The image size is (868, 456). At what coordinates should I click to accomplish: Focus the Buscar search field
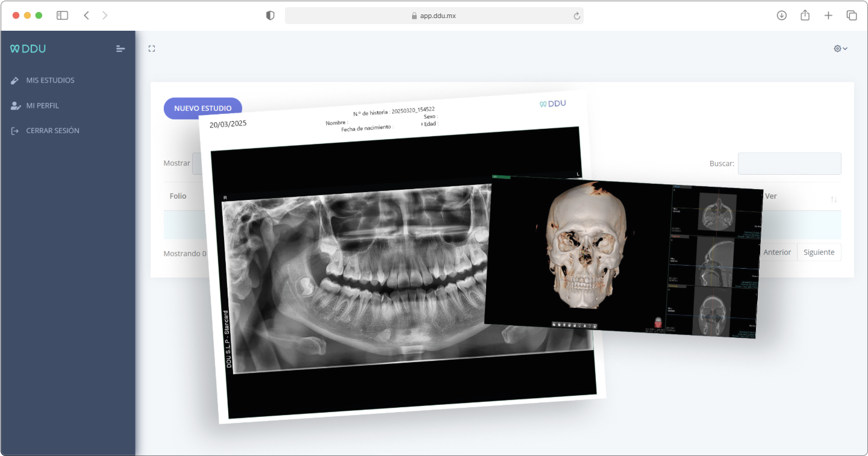tap(789, 163)
